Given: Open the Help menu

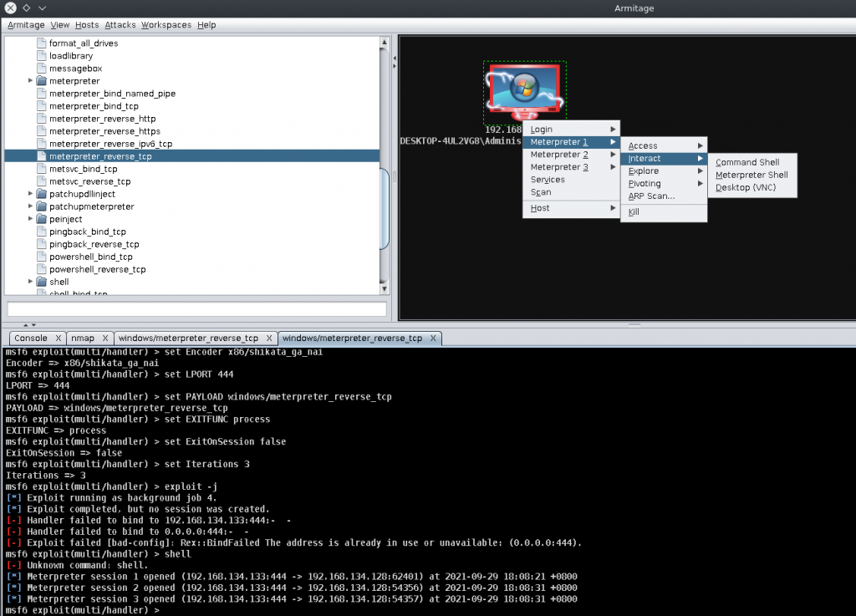Looking at the screenshot, I should tap(206, 24).
